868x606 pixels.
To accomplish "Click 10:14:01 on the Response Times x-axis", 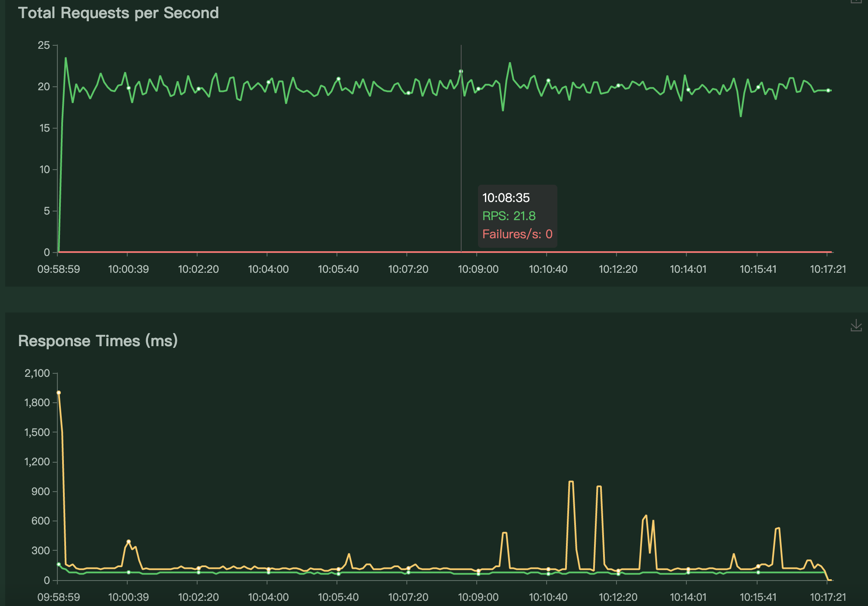I will tap(688, 597).
